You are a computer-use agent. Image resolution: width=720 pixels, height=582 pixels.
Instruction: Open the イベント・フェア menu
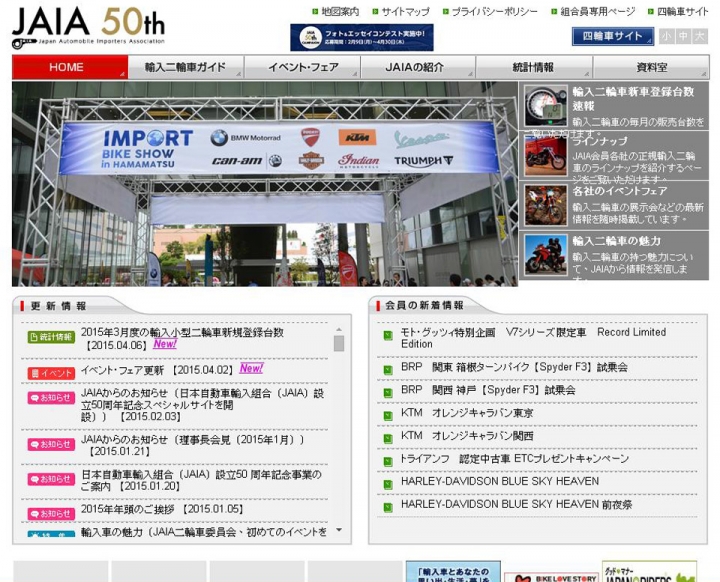(303, 67)
